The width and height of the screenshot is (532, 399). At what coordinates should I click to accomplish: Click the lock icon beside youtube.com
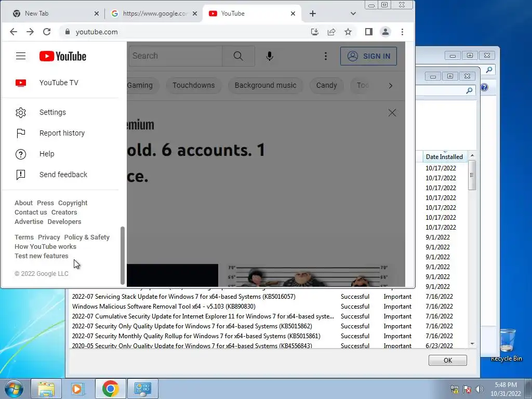tap(68, 32)
